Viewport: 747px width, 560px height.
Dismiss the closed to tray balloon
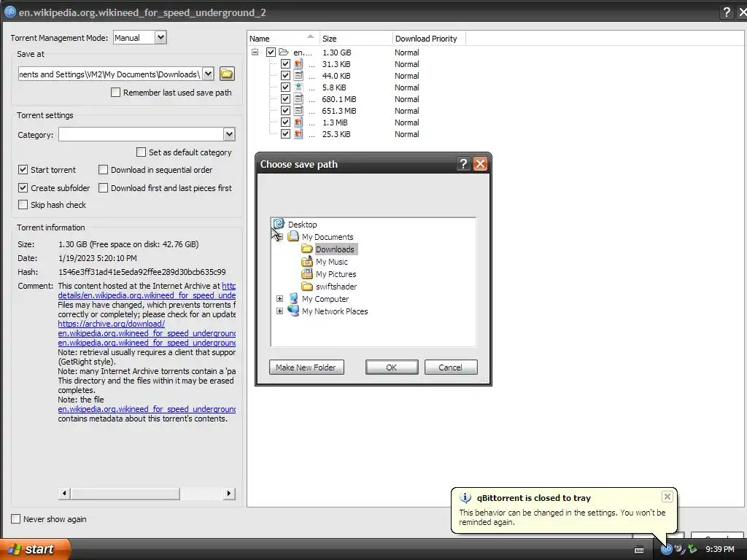(667, 497)
